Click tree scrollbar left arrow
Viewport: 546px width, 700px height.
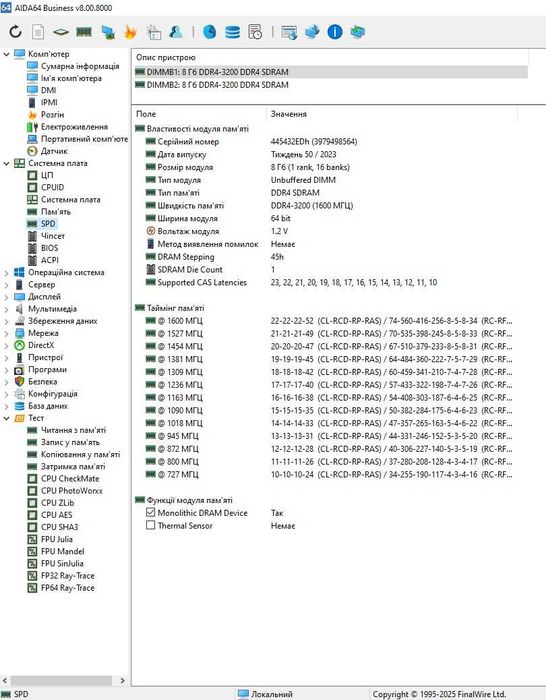pyautogui.click(x=5, y=680)
